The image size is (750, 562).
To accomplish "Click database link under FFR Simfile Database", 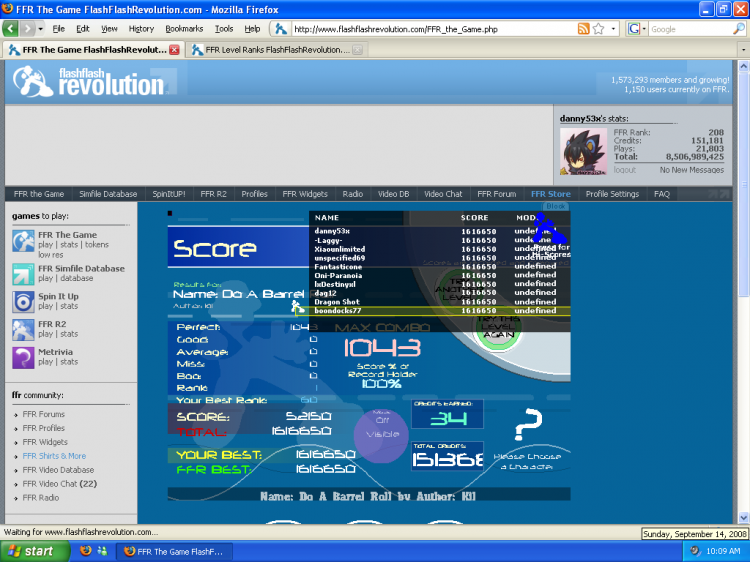I will click(77, 278).
